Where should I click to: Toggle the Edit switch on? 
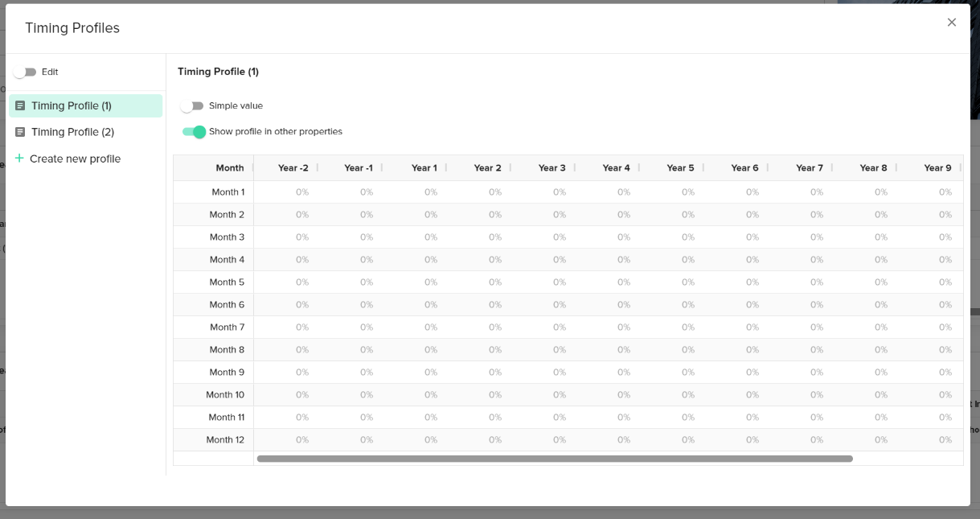click(x=26, y=72)
